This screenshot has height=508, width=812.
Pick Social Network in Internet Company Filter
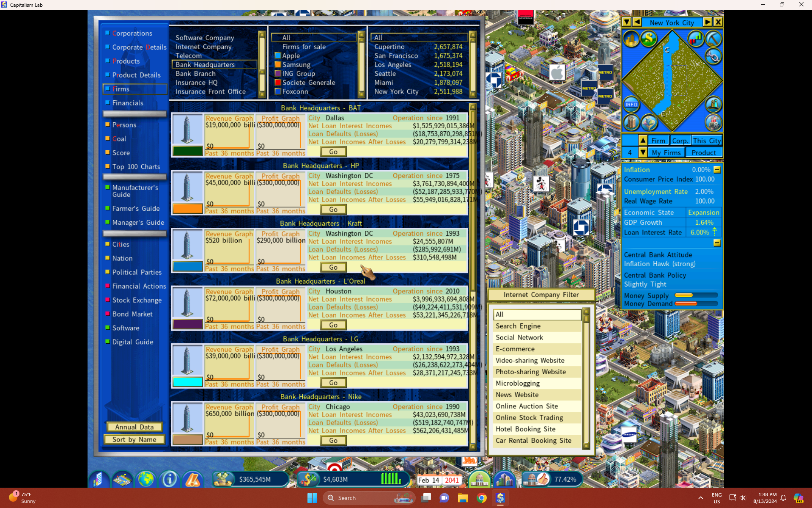(x=537, y=337)
